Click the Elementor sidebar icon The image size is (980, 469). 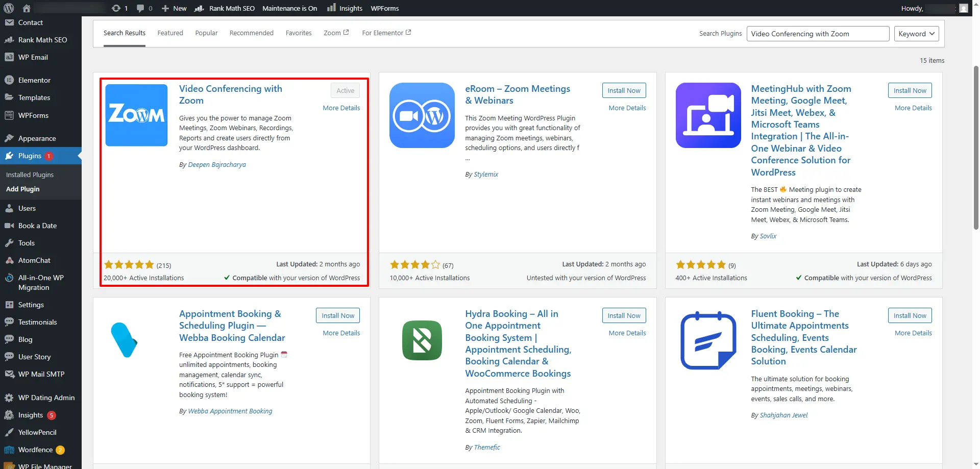(x=9, y=80)
